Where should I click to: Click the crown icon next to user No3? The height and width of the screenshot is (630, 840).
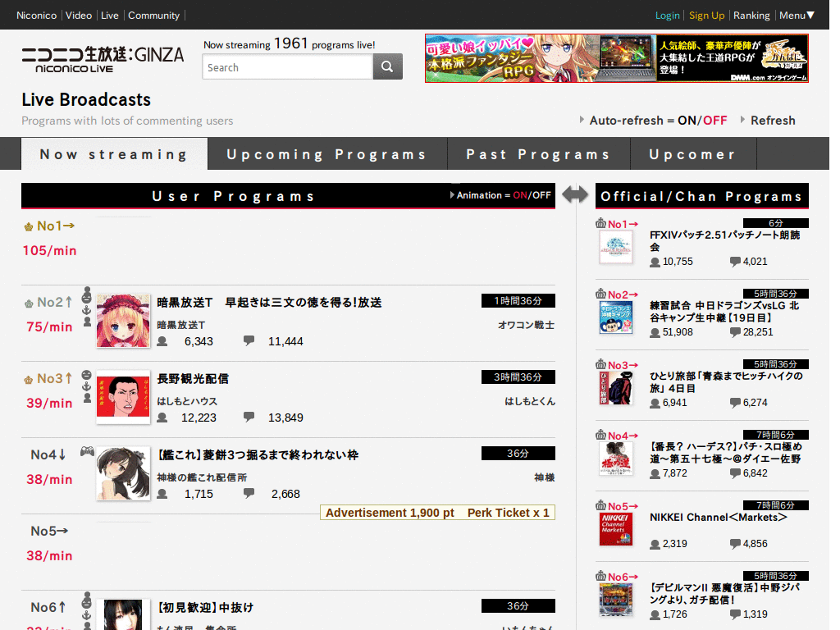coord(29,380)
